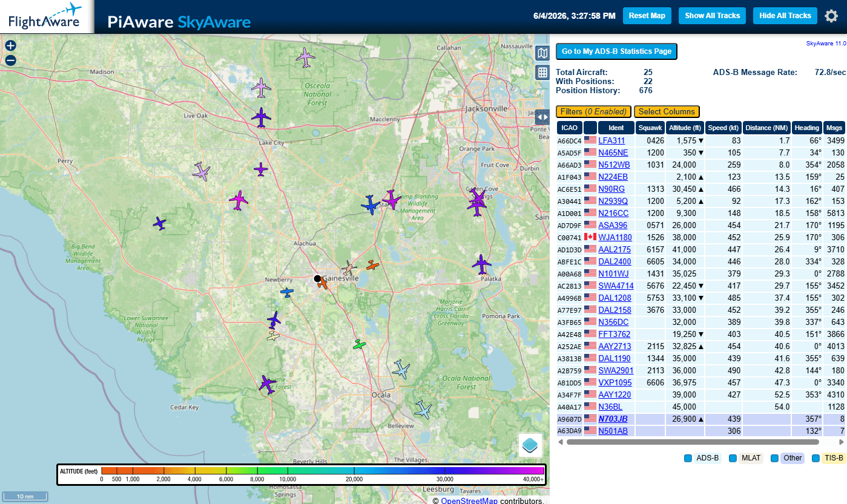Screen dimensions: 847x504
Task: Sort table by ICAO column
Action: coord(569,128)
